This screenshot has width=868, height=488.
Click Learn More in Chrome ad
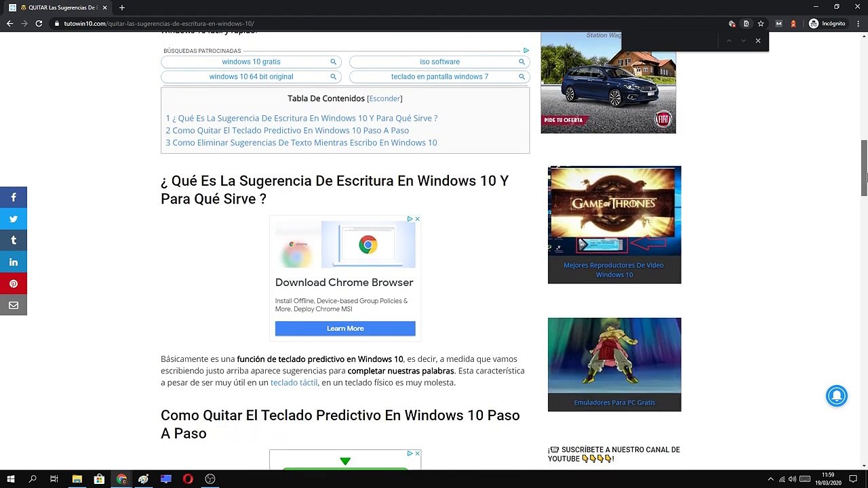[345, 329]
